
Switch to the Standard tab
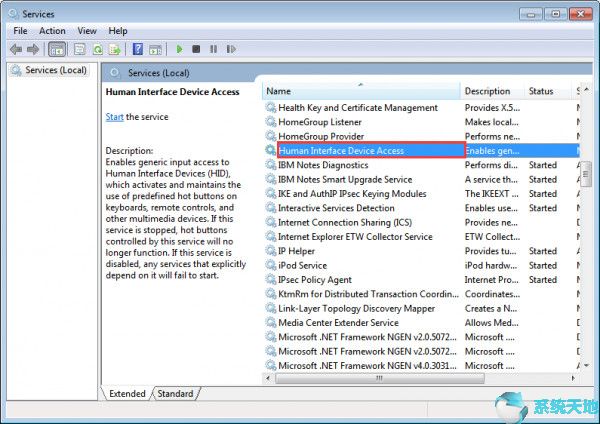(175, 394)
